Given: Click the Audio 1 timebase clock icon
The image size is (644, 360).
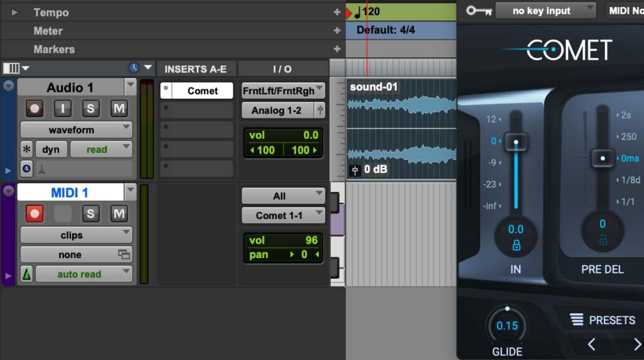Looking at the screenshot, I should point(26,168).
